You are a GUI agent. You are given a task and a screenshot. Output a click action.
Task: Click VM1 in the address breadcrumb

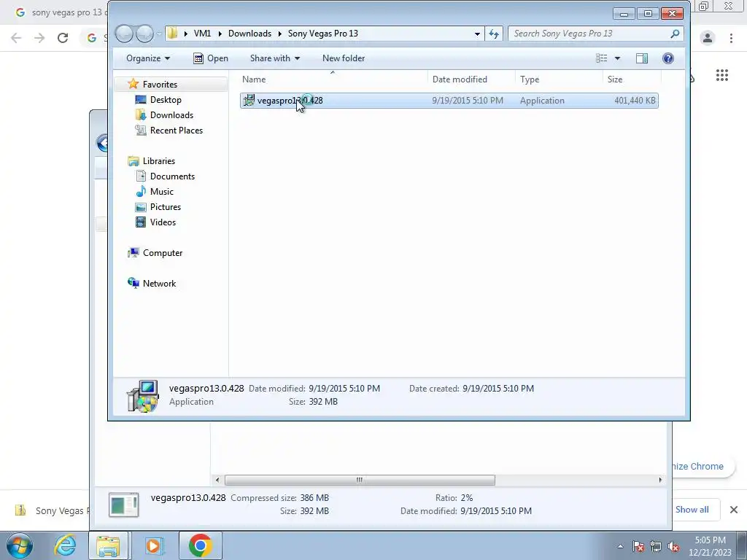[203, 34]
